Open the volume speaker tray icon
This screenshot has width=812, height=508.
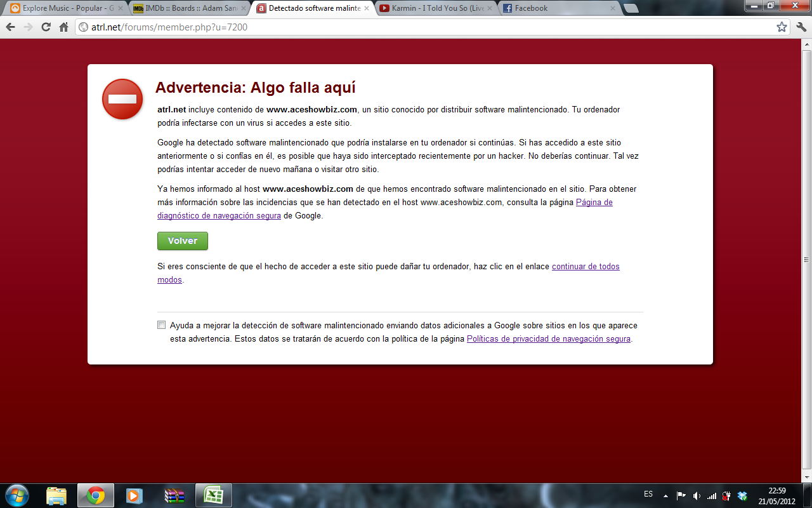coord(697,495)
